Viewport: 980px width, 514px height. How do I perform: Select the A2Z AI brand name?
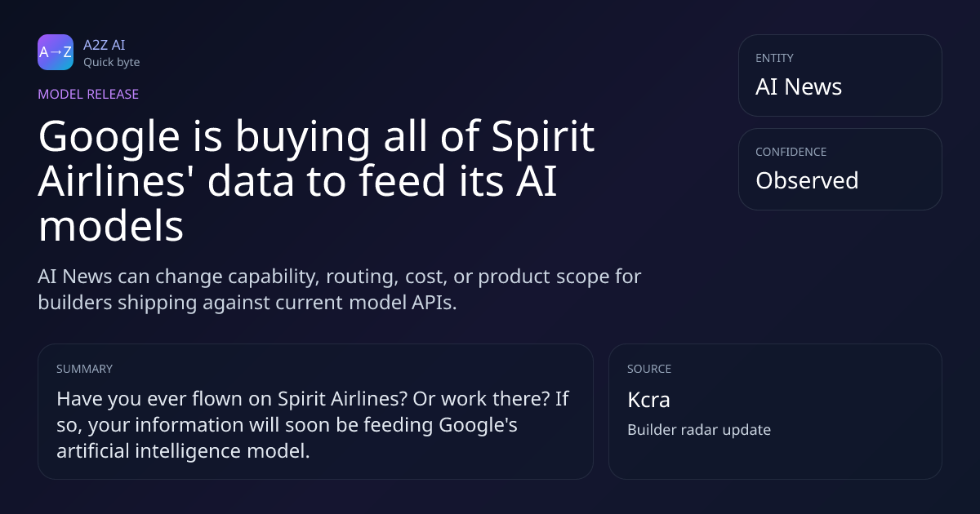[105, 45]
